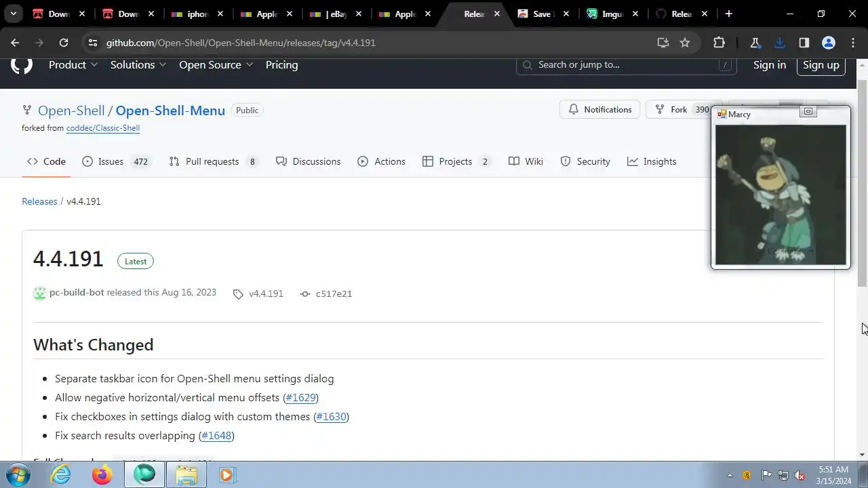The width and height of the screenshot is (868, 488).
Task: Expand the Product menu
Action: point(73,65)
